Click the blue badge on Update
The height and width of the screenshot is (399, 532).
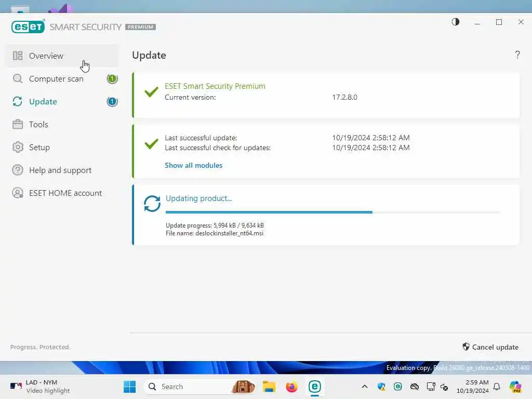(x=112, y=101)
